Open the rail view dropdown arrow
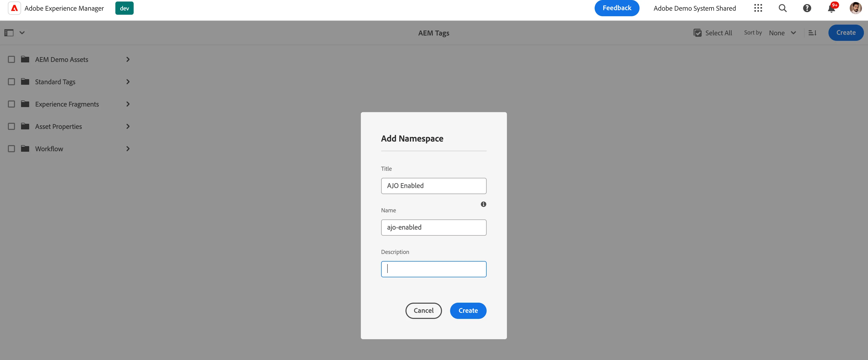Screen dimensions: 868x360 point(22,33)
